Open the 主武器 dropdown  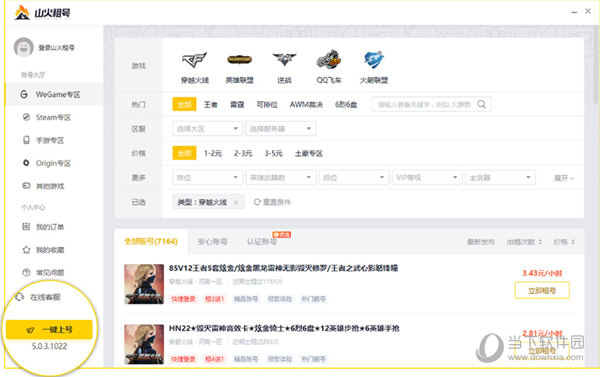500,178
